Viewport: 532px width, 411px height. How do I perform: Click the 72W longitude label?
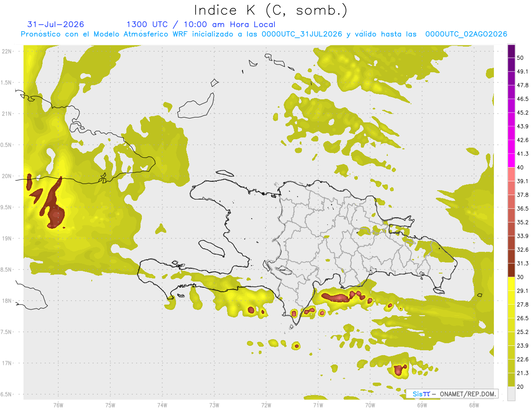coord(266,405)
